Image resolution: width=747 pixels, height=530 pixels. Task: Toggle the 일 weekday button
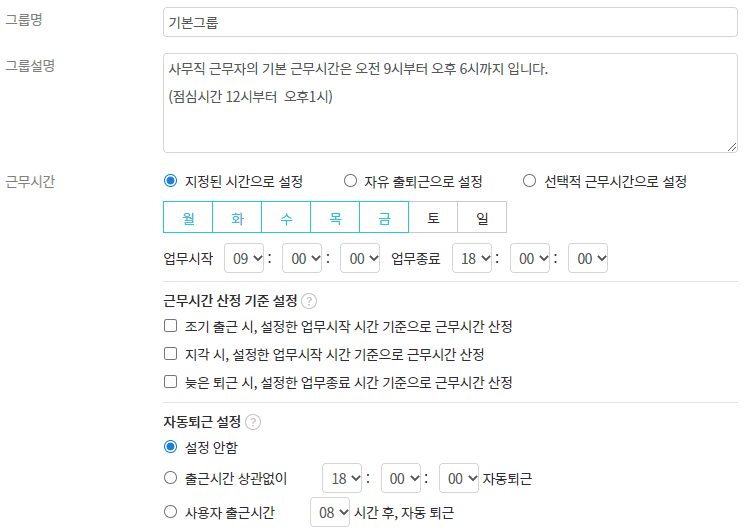pyautogui.click(x=482, y=217)
